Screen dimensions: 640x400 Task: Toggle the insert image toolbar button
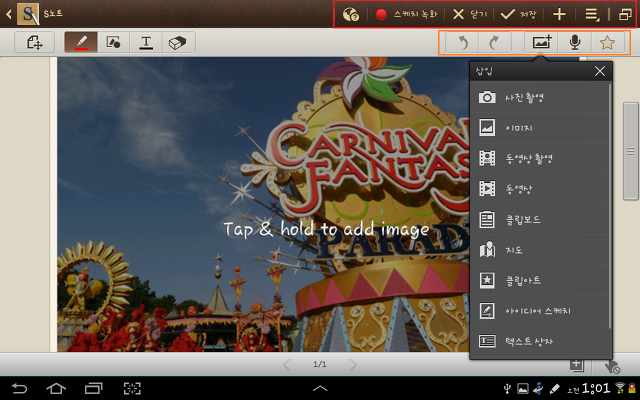(x=541, y=42)
